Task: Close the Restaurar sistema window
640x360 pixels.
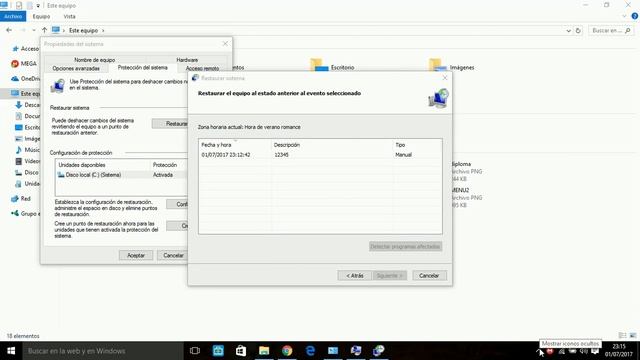Action: pyautogui.click(x=445, y=78)
